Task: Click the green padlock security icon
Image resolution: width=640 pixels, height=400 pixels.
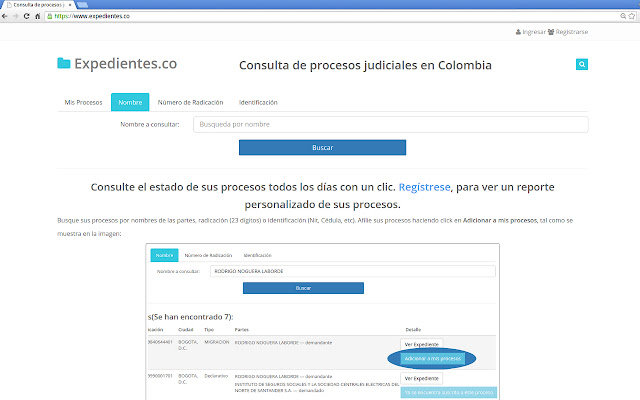Action: click(50, 16)
